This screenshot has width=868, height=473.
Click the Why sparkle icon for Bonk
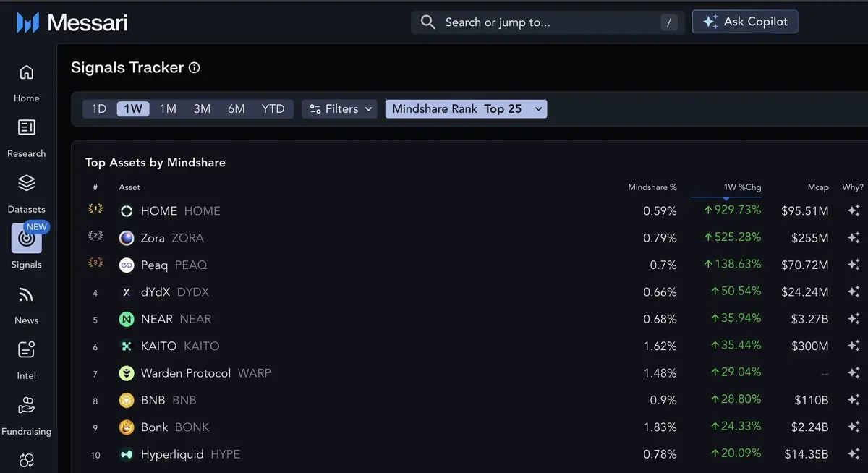click(x=854, y=427)
